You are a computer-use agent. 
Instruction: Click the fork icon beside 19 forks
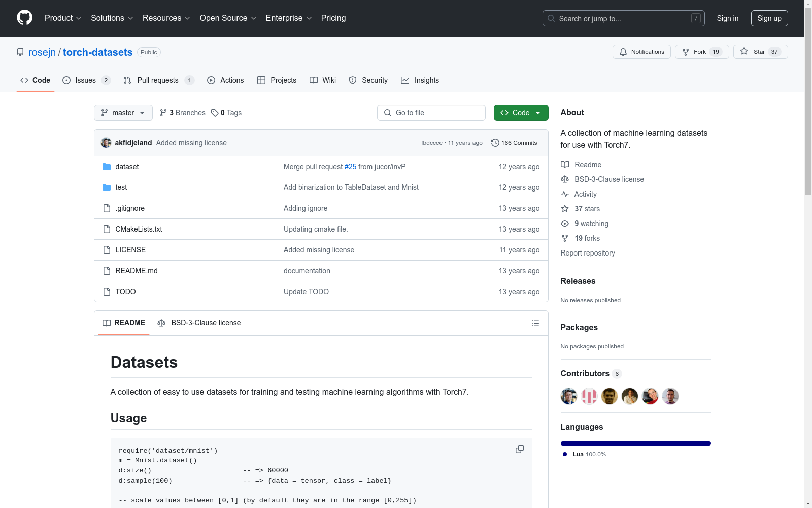pos(565,238)
